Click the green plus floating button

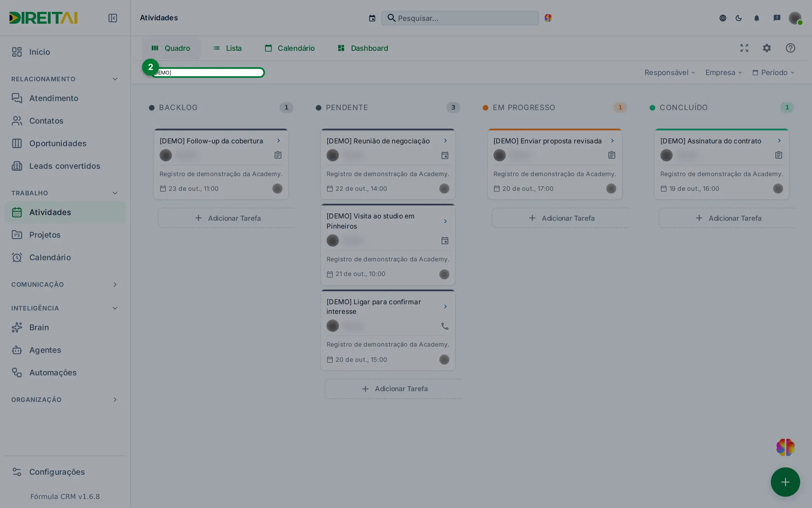click(x=785, y=482)
